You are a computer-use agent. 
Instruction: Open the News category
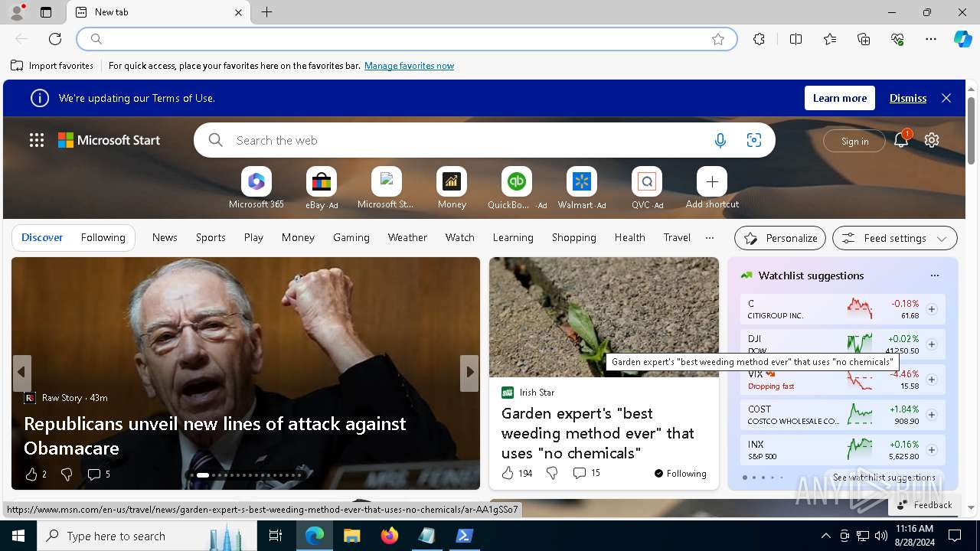(x=165, y=237)
